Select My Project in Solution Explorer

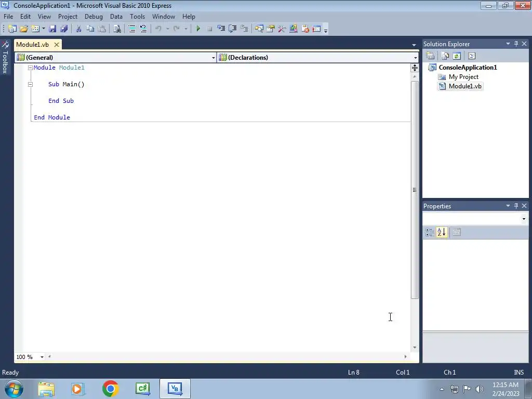tap(463, 77)
